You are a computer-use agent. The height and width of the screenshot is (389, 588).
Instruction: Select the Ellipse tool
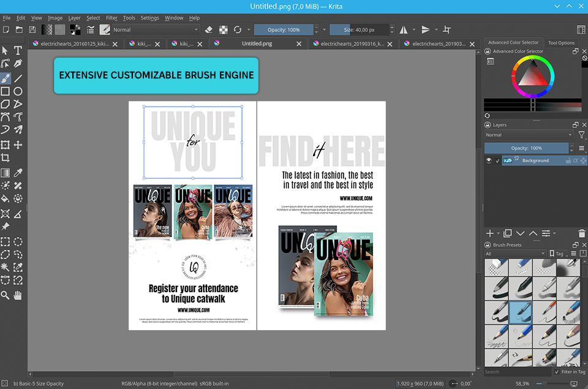[18, 91]
